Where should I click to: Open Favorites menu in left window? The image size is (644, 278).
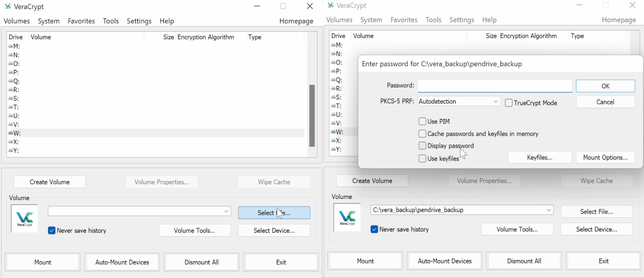(81, 21)
